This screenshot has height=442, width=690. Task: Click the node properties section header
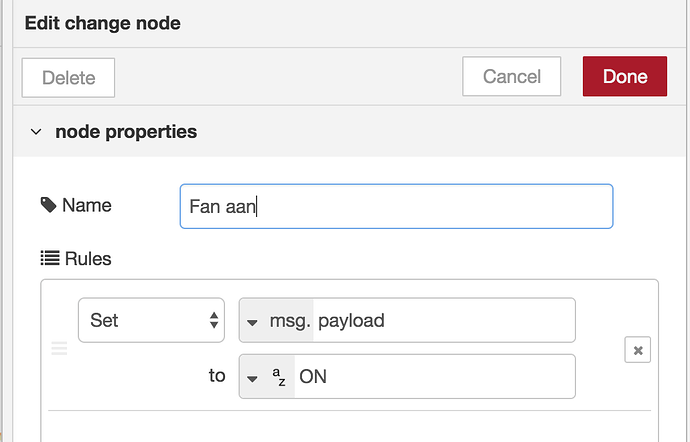click(126, 132)
